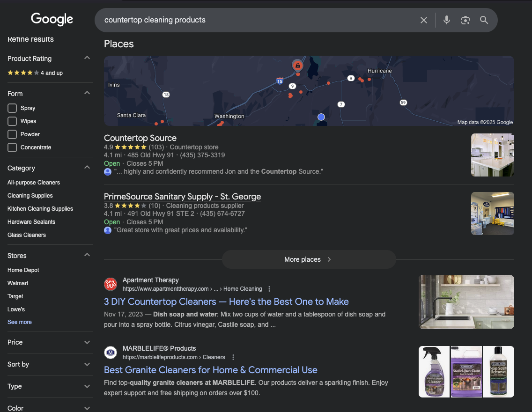Check the Wipes form filter
532x412 pixels.
tap(12, 121)
